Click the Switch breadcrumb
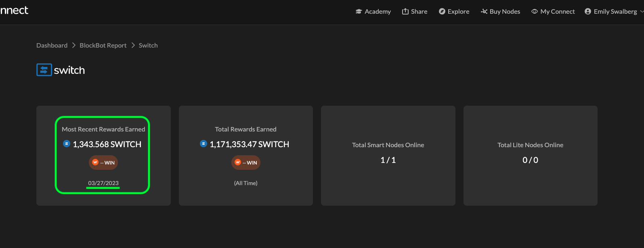This screenshot has width=644, height=248. coord(148,46)
